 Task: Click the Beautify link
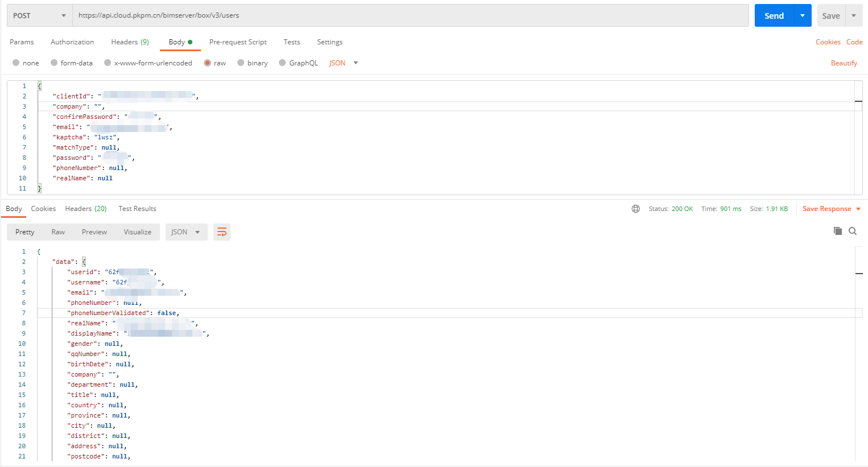coord(844,63)
